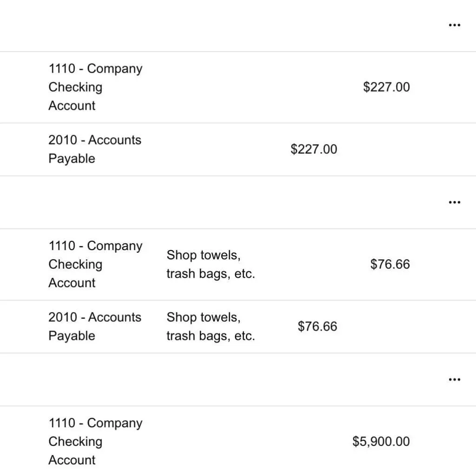Select the last Company Checking Account entry
This screenshot has width=476, height=476.
[95, 441]
